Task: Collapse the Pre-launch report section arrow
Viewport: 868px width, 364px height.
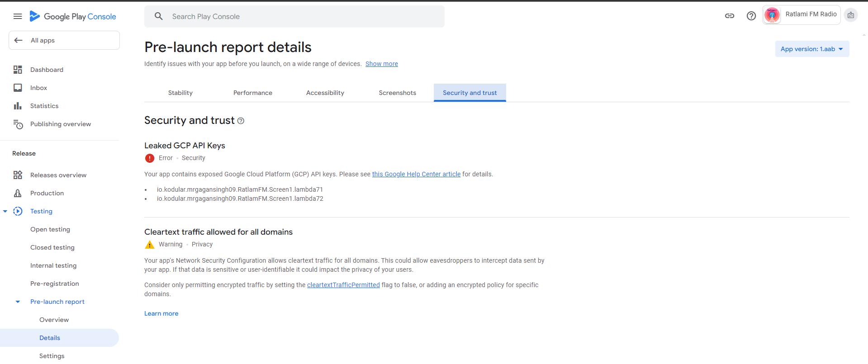Action: click(x=18, y=302)
